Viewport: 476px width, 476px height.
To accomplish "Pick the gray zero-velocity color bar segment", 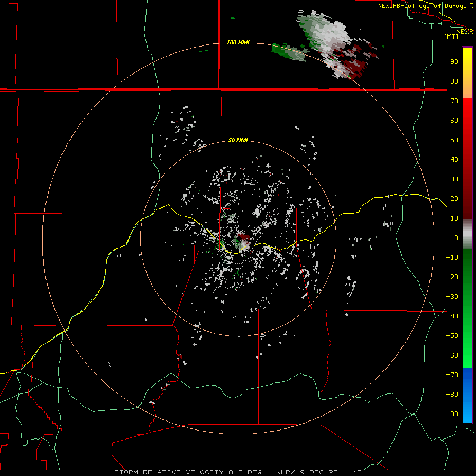I will click(467, 234).
